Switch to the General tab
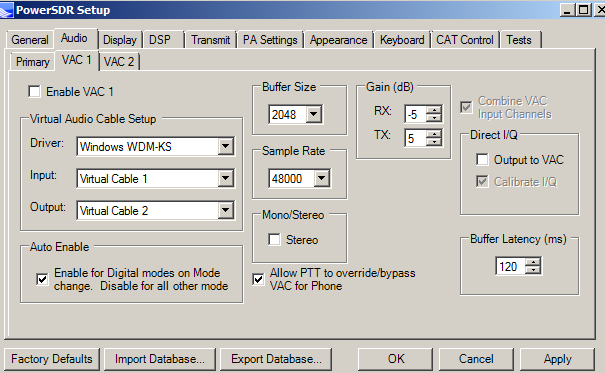605x373 pixels. point(30,40)
